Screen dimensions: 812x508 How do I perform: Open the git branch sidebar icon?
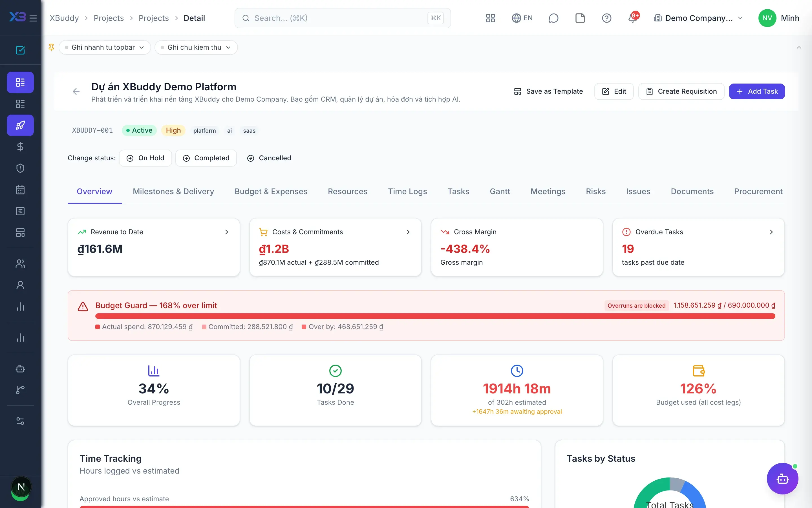coord(20,390)
